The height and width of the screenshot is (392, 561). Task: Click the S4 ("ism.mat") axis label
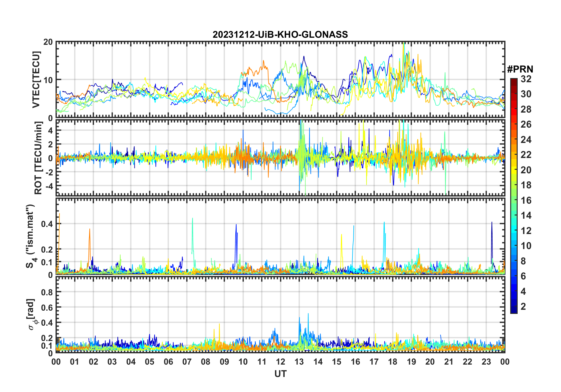[30, 236]
